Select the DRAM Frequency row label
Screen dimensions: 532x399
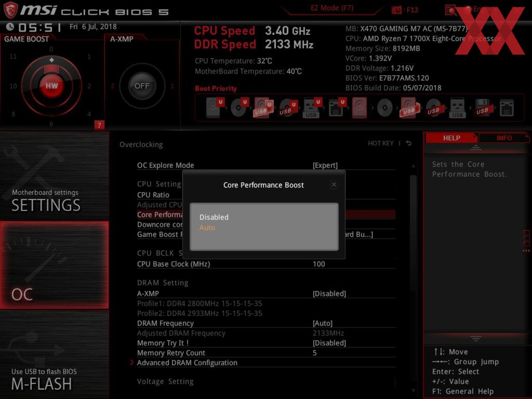[x=165, y=323]
